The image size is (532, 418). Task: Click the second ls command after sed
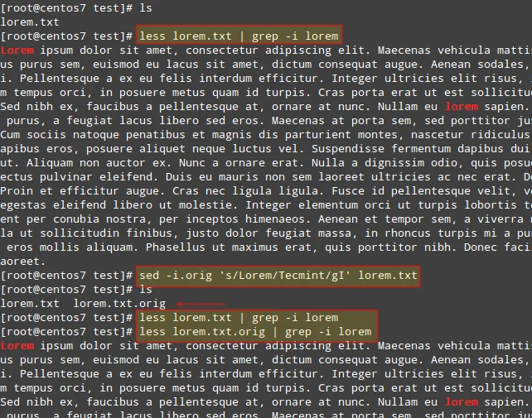coord(146,290)
